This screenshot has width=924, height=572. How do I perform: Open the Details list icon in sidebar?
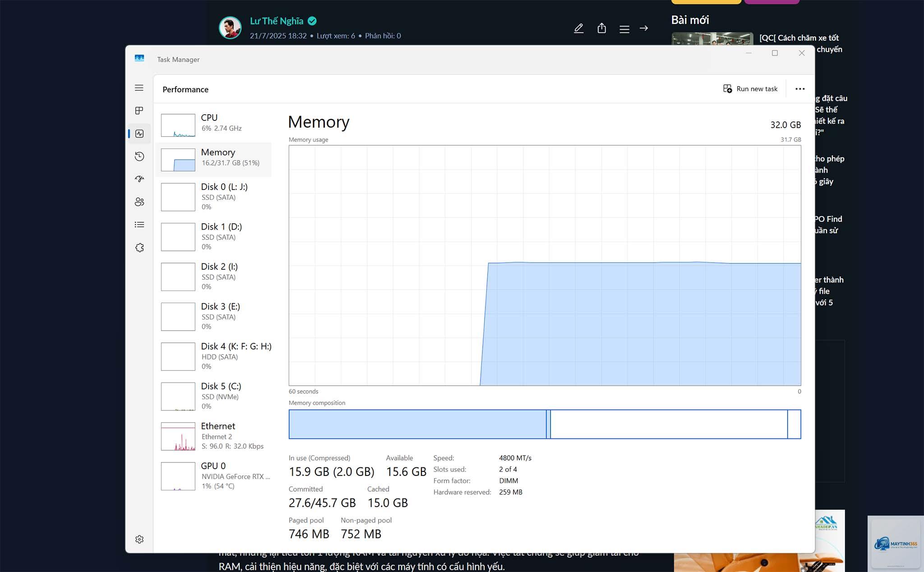click(x=139, y=225)
